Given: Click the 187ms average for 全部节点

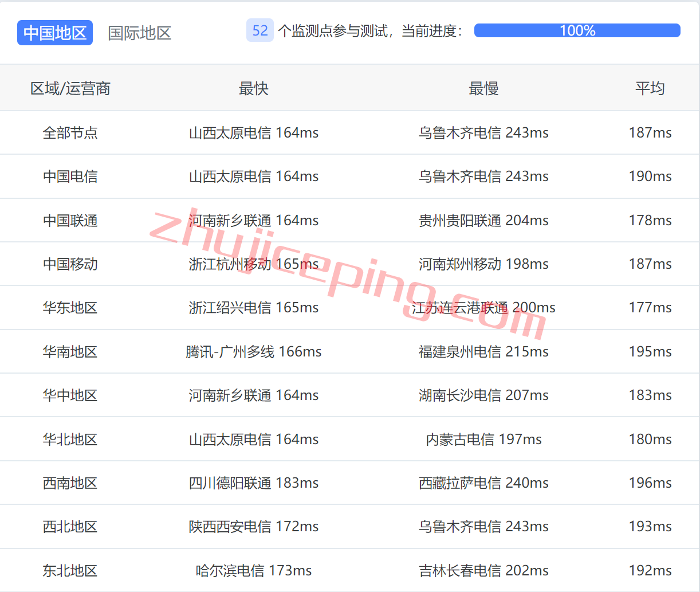Looking at the screenshot, I should 650,132.
